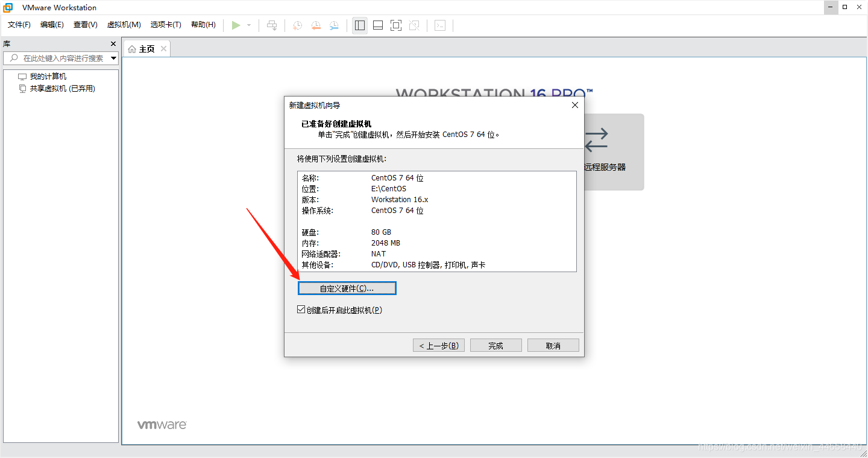This screenshot has height=458, width=868.
Task: Select the 主页 tab
Action: coord(147,49)
